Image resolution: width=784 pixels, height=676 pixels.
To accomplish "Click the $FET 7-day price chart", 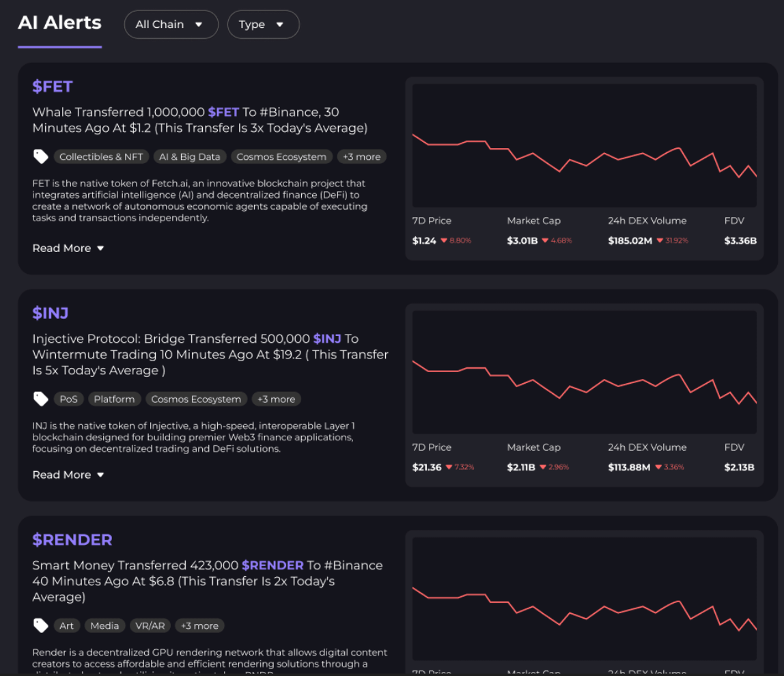I will [584, 145].
